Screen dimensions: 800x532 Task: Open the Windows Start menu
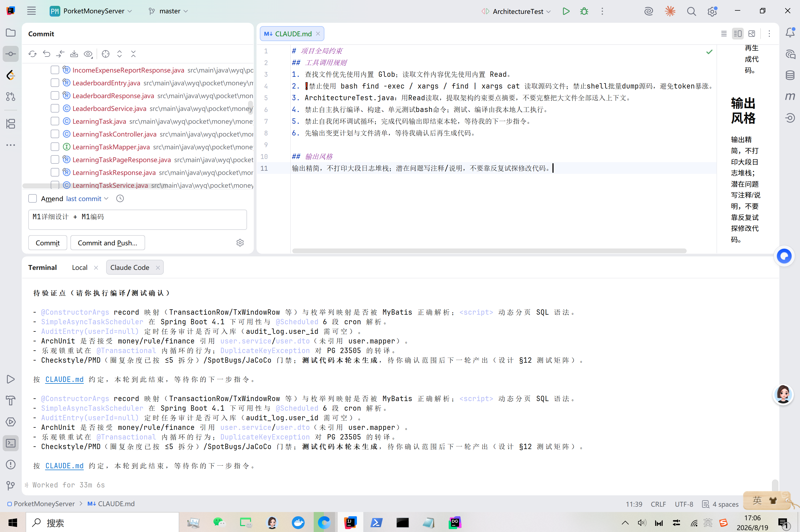[13, 522]
